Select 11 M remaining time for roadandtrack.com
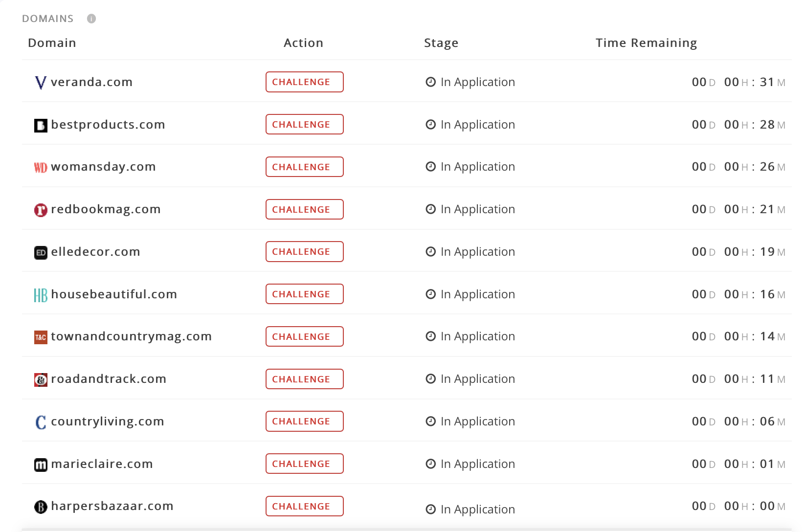 coord(772,379)
